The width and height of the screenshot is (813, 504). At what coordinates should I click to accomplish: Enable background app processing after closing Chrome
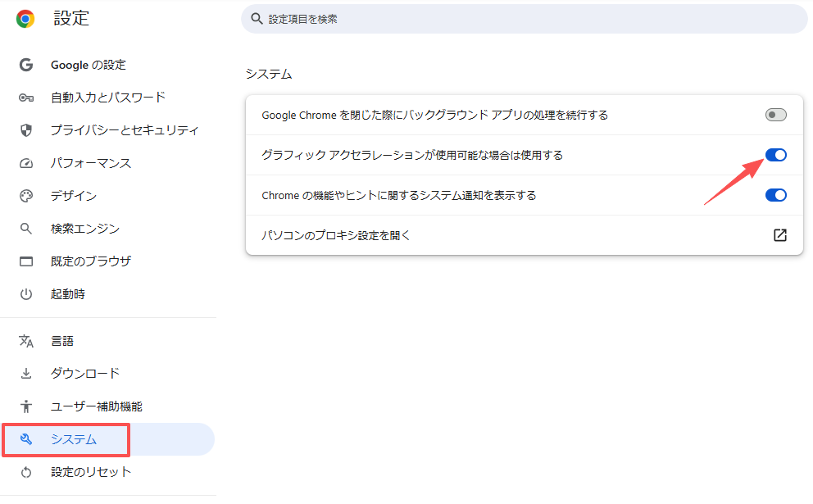point(775,115)
